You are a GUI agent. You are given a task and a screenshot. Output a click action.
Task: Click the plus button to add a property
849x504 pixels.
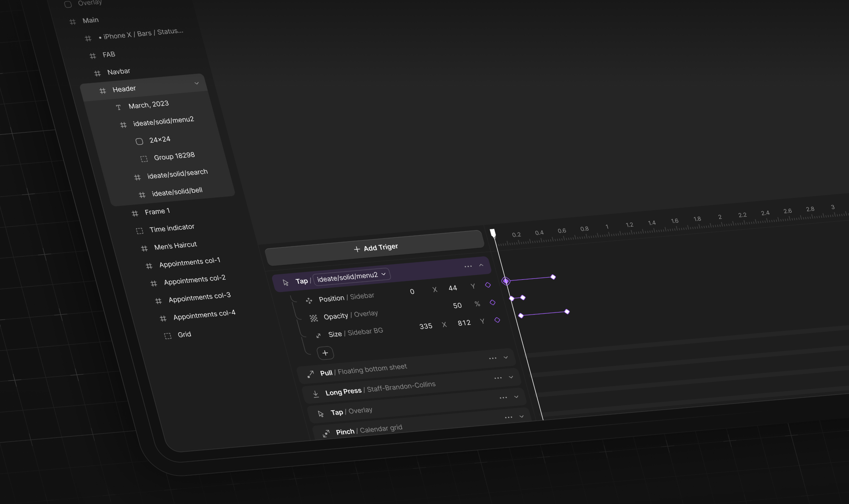325,353
